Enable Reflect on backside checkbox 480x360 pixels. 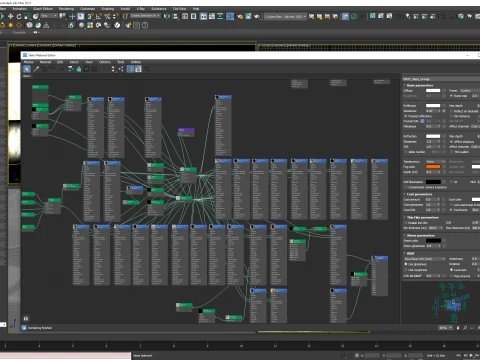(x=452, y=111)
